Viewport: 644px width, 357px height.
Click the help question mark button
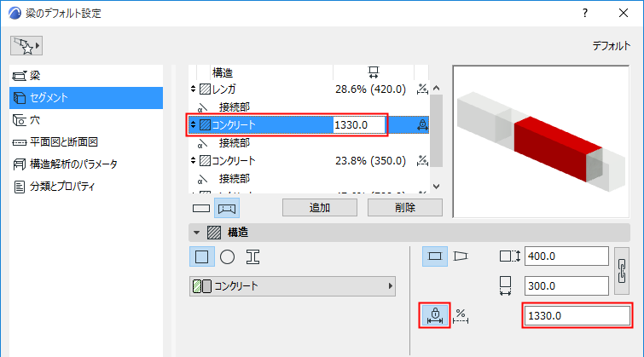click(x=585, y=13)
